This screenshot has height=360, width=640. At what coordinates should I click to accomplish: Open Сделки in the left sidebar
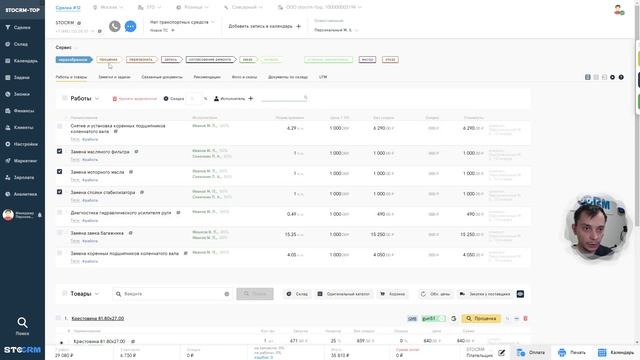(x=18, y=27)
